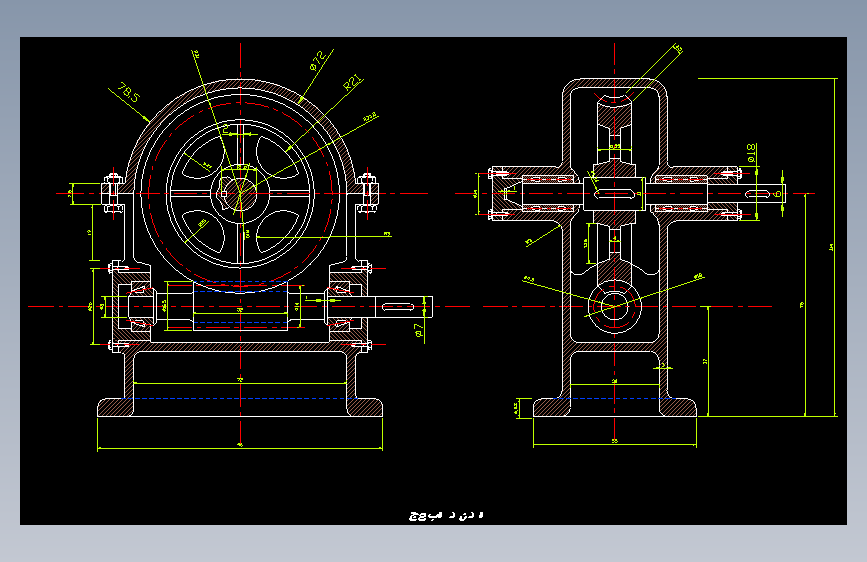Select the ø18 diameter label in right view
The image size is (867, 562).
point(751,154)
